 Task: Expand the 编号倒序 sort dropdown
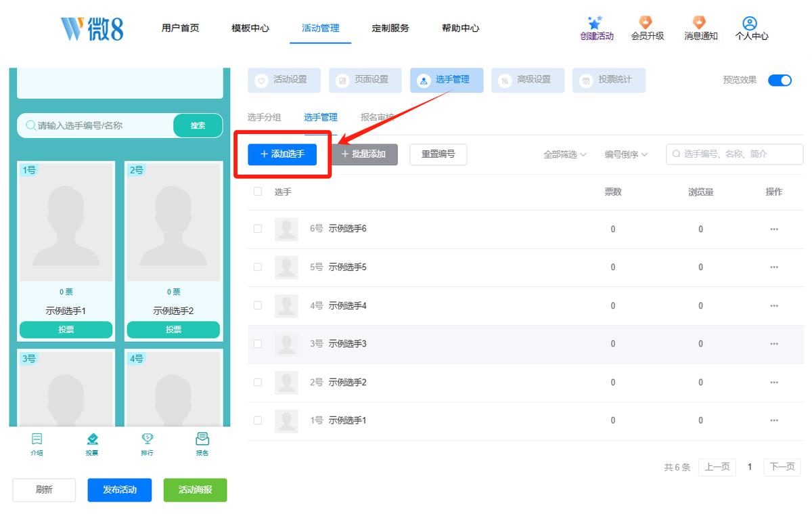tap(627, 154)
